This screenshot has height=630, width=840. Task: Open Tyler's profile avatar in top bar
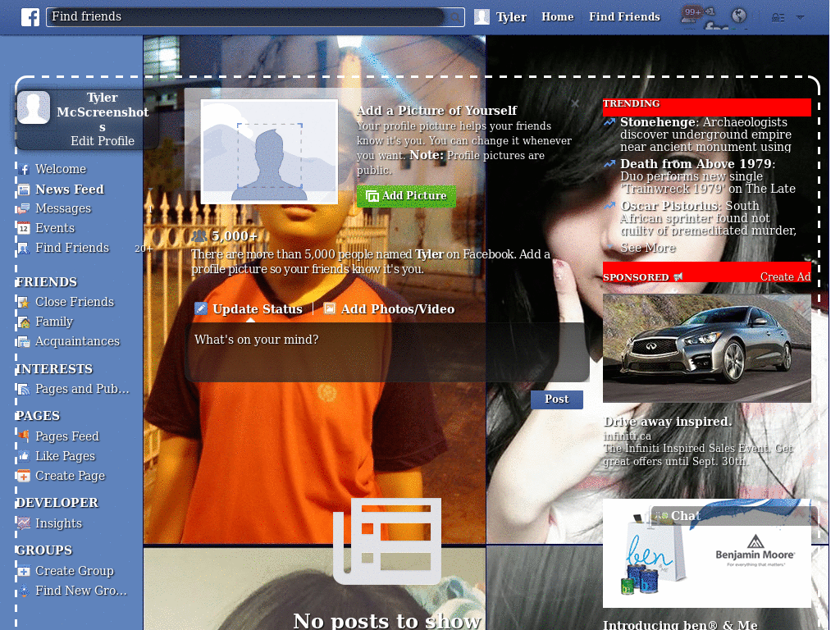click(482, 17)
